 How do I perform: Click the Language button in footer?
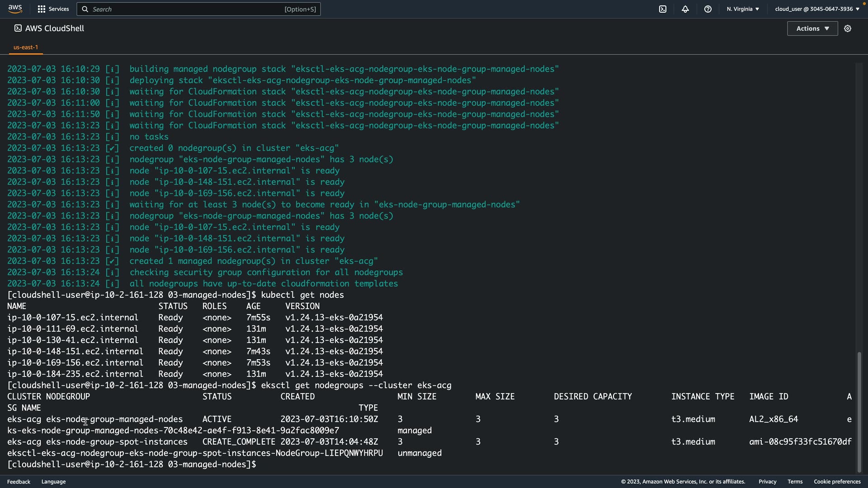tap(53, 482)
